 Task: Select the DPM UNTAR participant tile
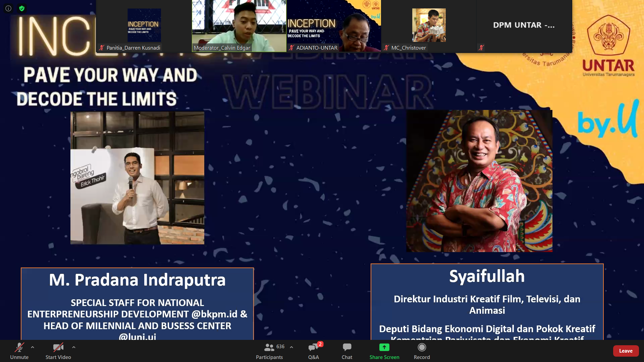click(524, 26)
